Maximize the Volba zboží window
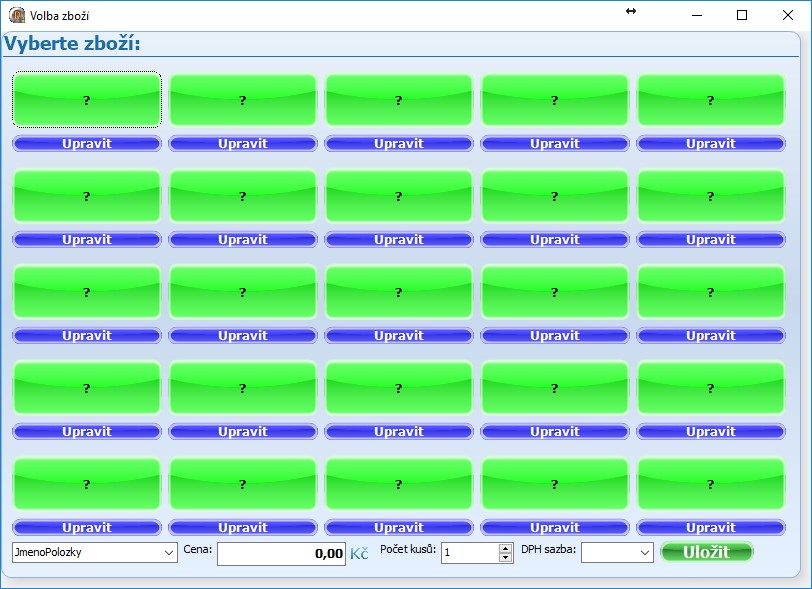The image size is (812, 589). click(742, 16)
